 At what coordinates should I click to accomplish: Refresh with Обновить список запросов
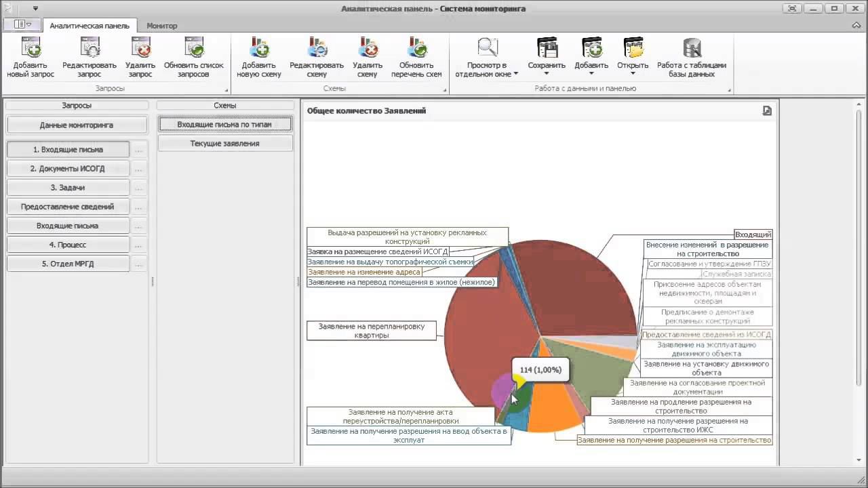193,47
